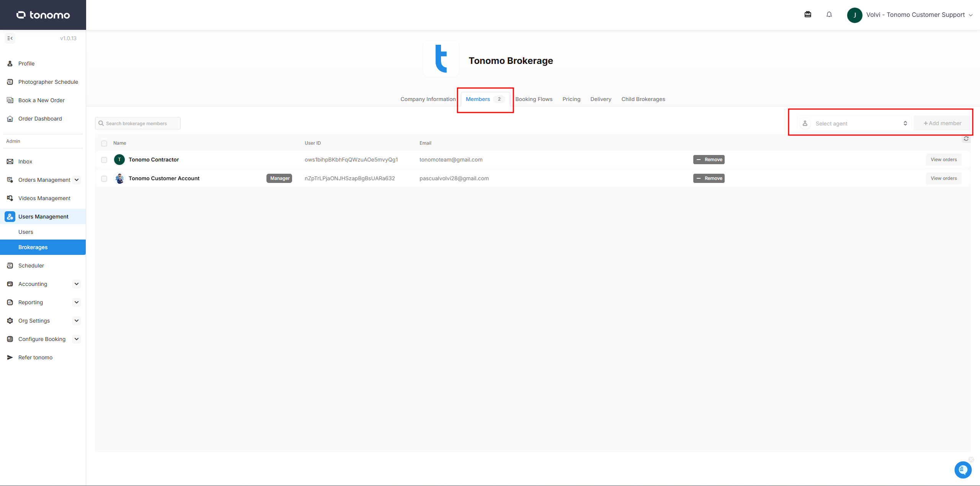Image resolution: width=980 pixels, height=486 pixels.
Task: Expand the Configure Booking submenu chevron
Action: pyautogui.click(x=77, y=339)
